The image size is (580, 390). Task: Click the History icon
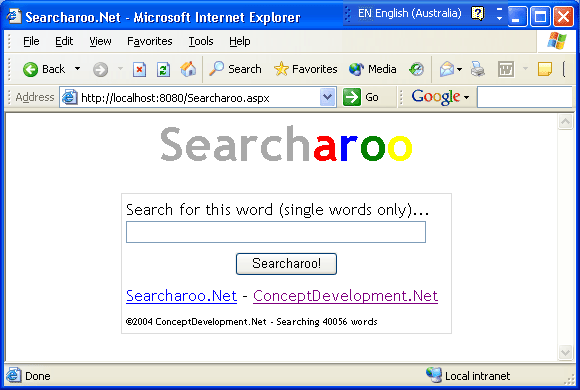pyautogui.click(x=416, y=69)
